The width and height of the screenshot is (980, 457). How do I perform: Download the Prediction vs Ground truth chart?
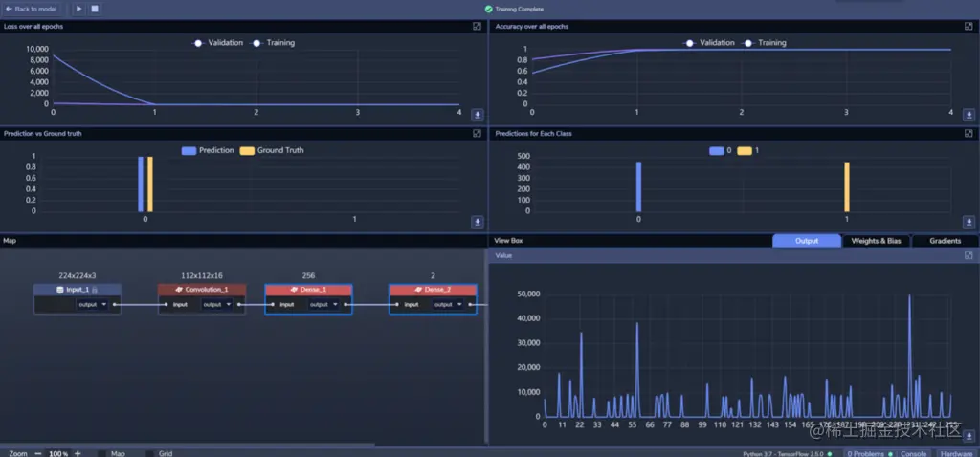(478, 222)
